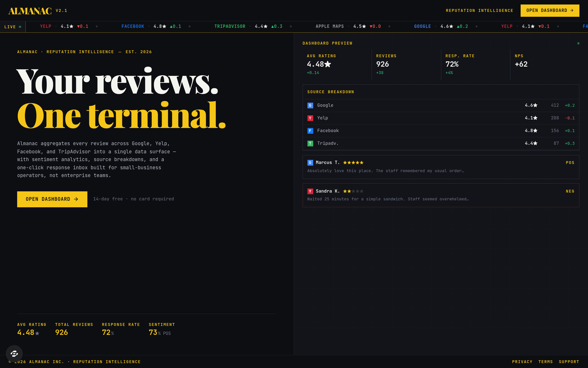
Task: Open Dashboard from the header button
Action: pos(550,10)
